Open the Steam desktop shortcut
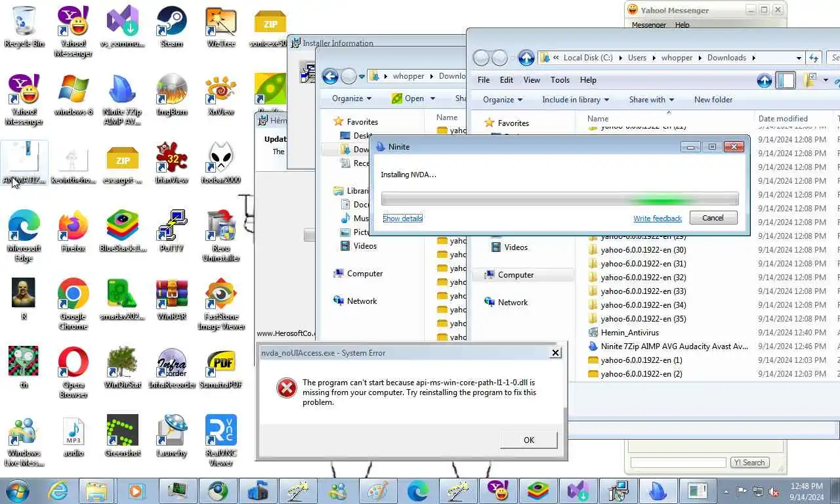The width and height of the screenshot is (840, 504). click(171, 26)
